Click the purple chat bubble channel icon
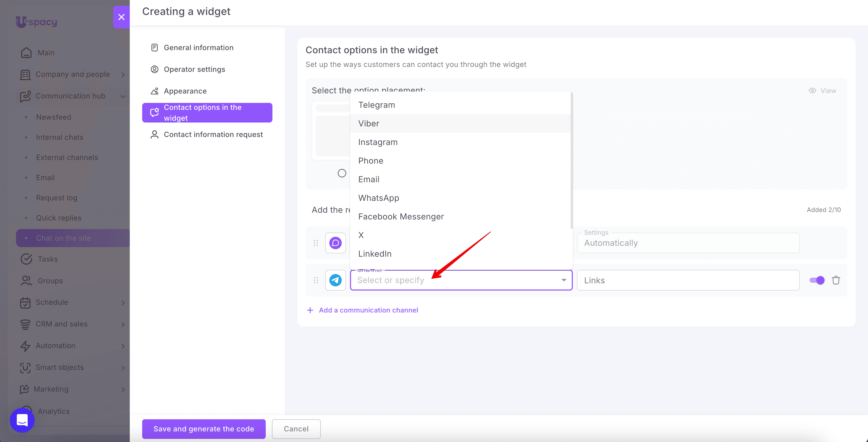 point(335,243)
